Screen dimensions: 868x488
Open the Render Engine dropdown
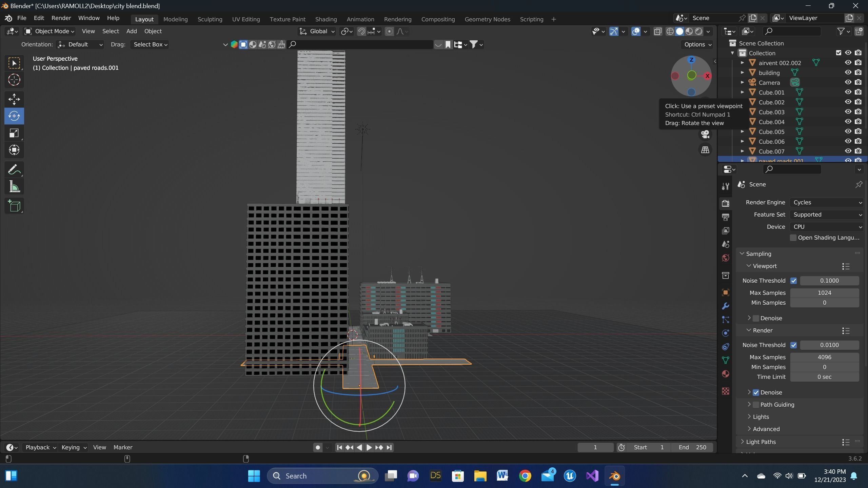pos(826,202)
